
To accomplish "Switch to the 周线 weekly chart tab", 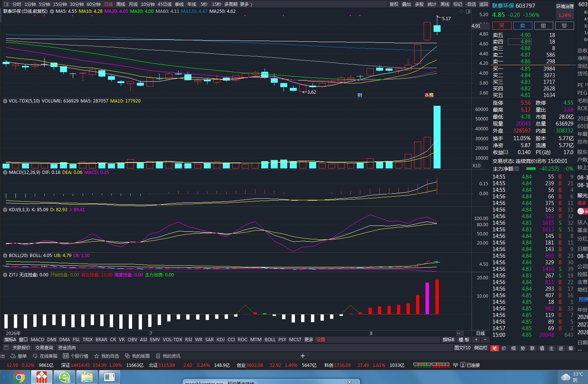I will pos(121,4).
